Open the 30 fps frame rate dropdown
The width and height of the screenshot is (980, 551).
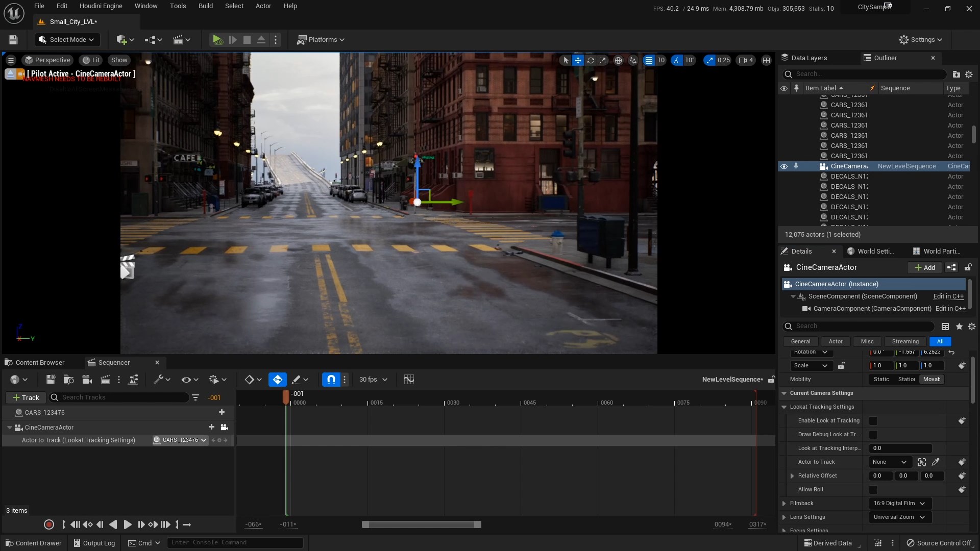coord(373,380)
